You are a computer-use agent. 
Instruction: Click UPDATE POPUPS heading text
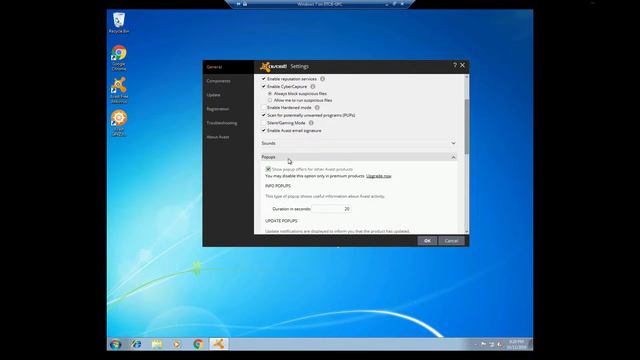click(x=281, y=221)
